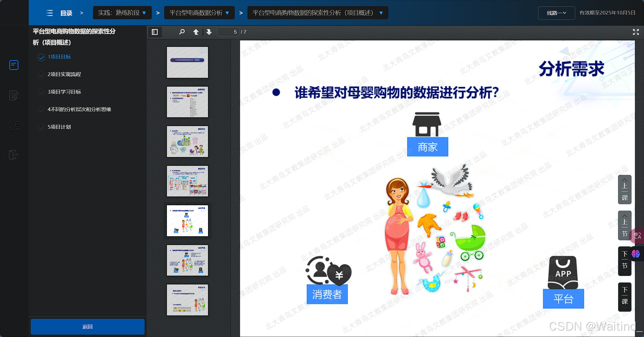Click the 下节 next section button
This screenshot has width=644, height=337.
pyautogui.click(x=625, y=261)
